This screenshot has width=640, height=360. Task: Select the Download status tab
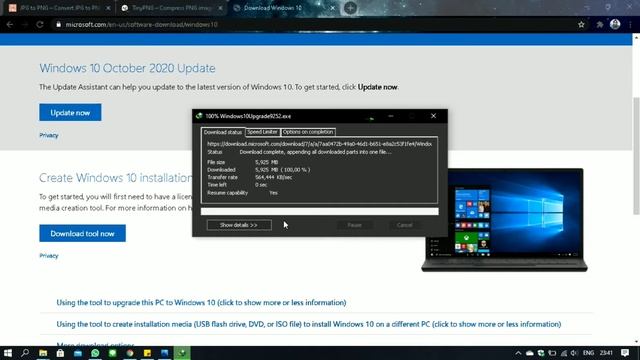223,132
